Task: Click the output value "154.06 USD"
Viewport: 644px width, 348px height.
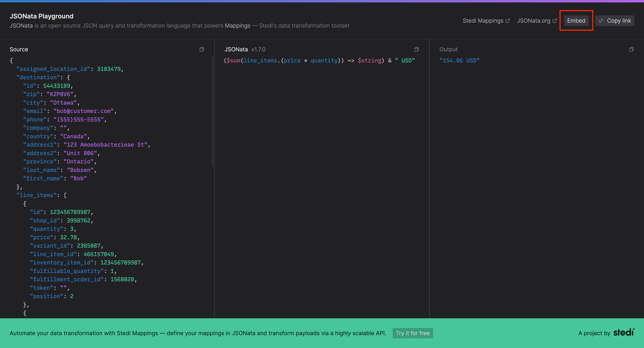Action: tap(459, 61)
